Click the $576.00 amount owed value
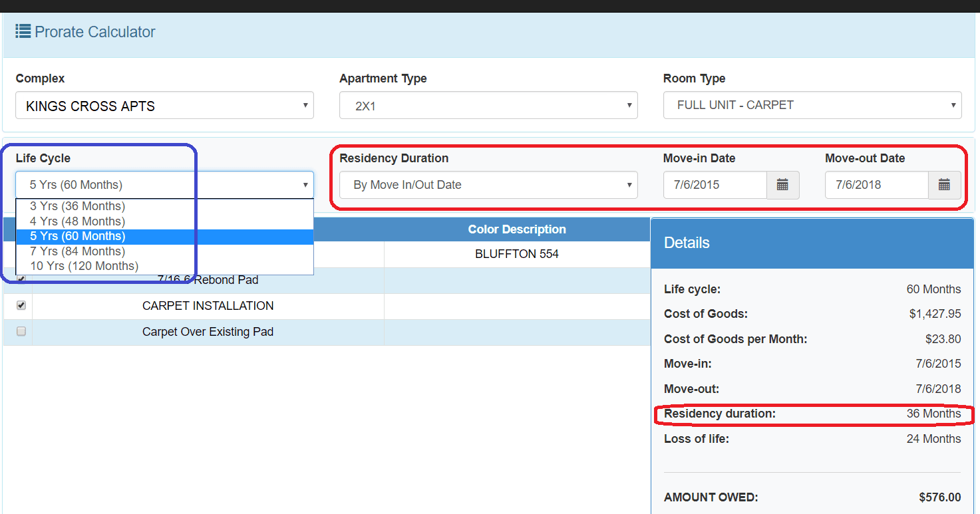Image resolution: width=980 pixels, height=514 pixels. (x=939, y=497)
